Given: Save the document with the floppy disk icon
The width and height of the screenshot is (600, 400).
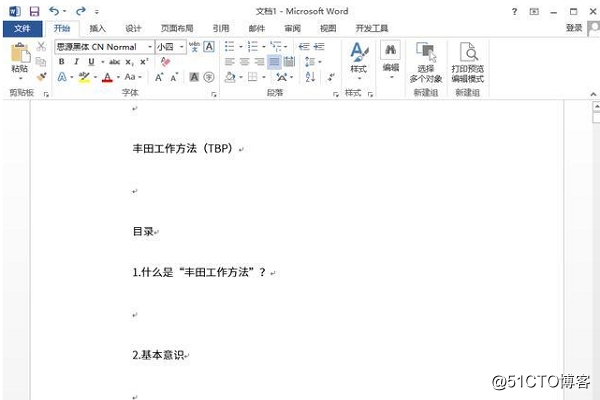Looking at the screenshot, I should tap(34, 11).
